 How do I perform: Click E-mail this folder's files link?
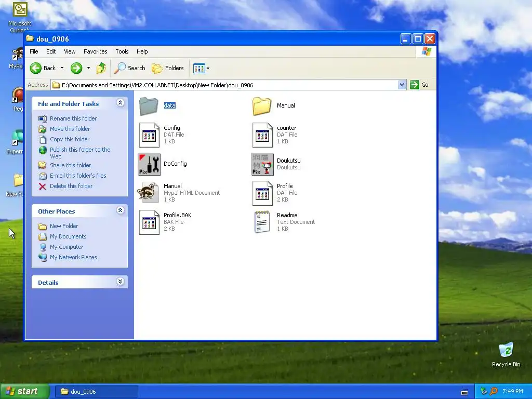tap(78, 176)
